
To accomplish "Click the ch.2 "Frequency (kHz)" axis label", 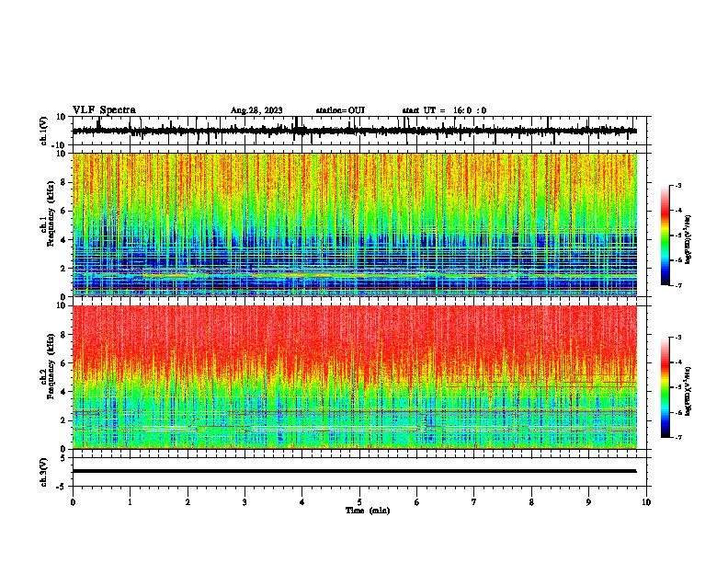I will pos(51,366).
